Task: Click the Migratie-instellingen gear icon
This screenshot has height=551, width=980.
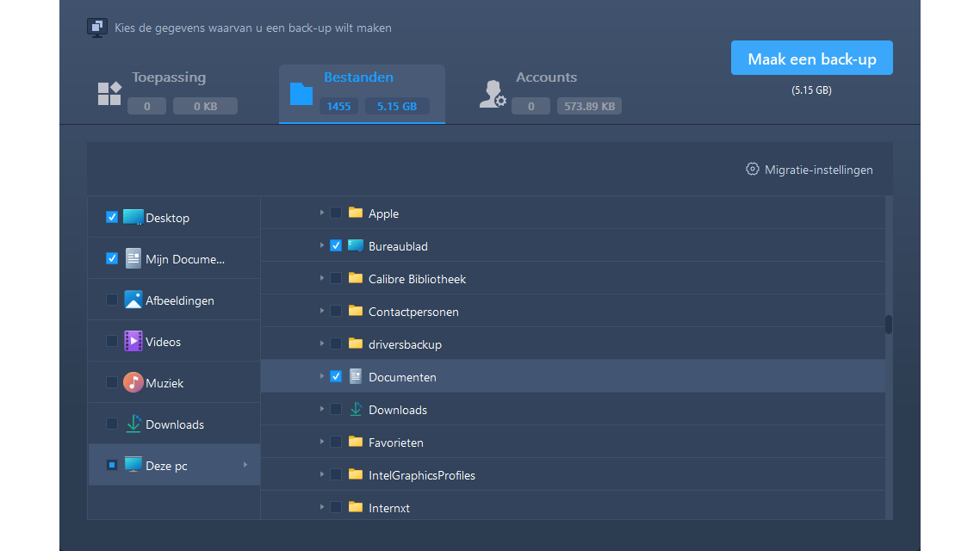Action: point(753,170)
